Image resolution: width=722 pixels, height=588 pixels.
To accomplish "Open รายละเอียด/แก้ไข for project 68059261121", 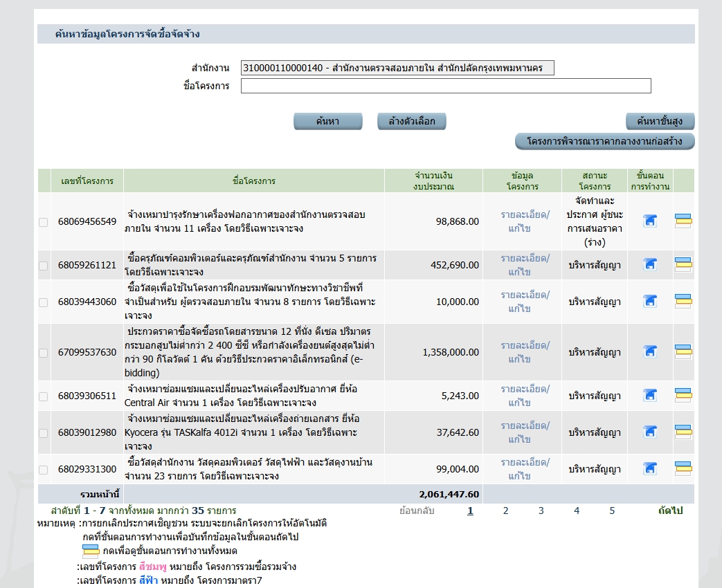I will click(x=525, y=265).
